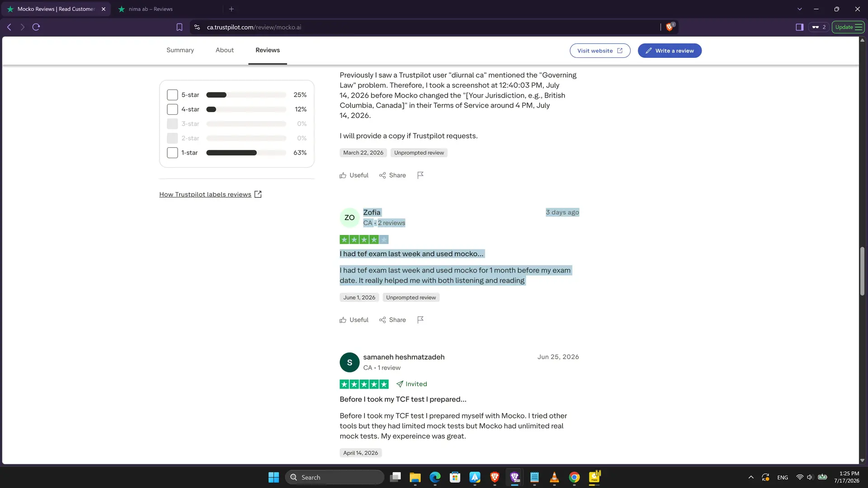This screenshot has height=488, width=868.
Task: Open the volume control in tray
Action: point(810,477)
